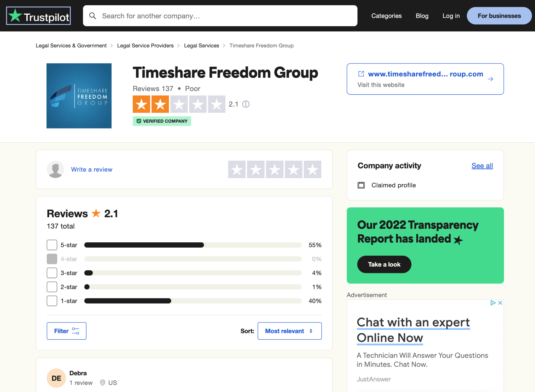Click the TrustScore info icon
Screen dimensions: 535x392
pyautogui.click(x=246, y=104)
